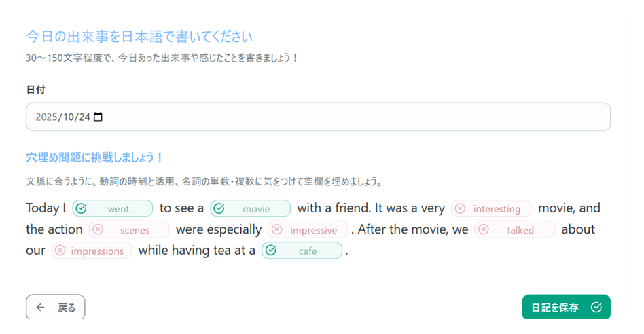The image size is (644, 334).
Task: Click the red X icon beside 'scenes'
Action: pyautogui.click(x=98, y=229)
